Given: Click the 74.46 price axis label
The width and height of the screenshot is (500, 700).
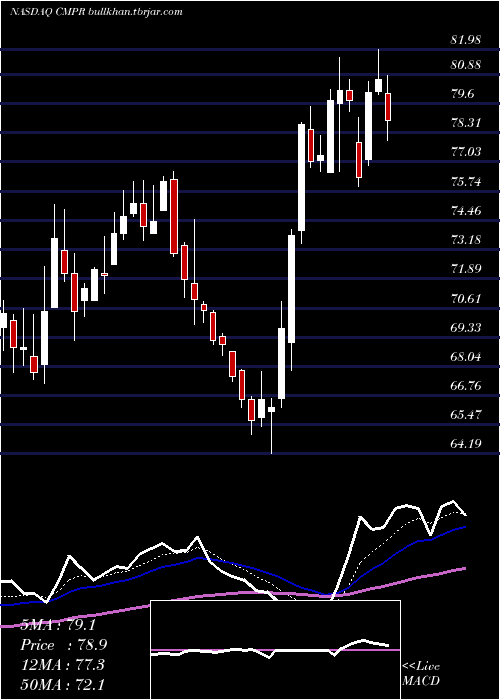Looking at the screenshot, I should click(x=466, y=211).
